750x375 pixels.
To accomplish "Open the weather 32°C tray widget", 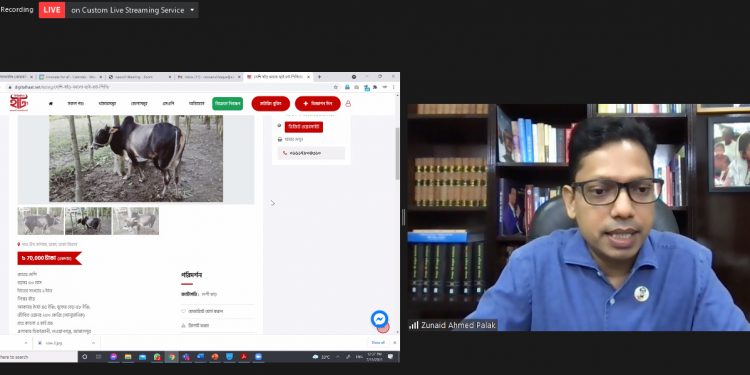I will click(x=321, y=357).
